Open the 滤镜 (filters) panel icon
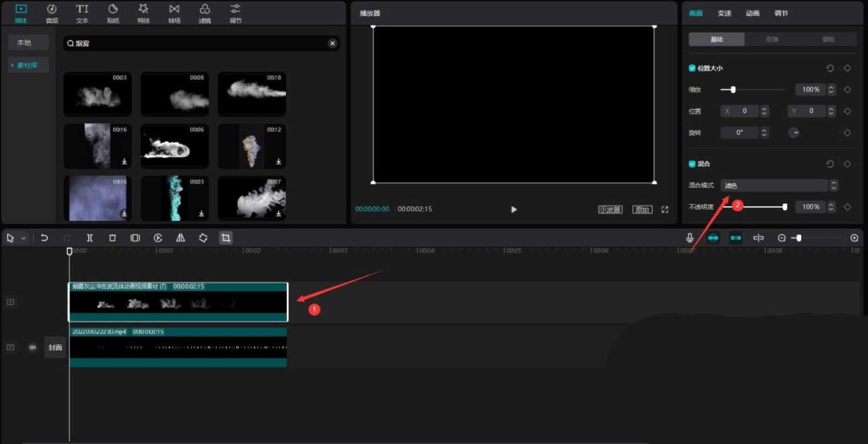The width and height of the screenshot is (868, 444). 204,12
